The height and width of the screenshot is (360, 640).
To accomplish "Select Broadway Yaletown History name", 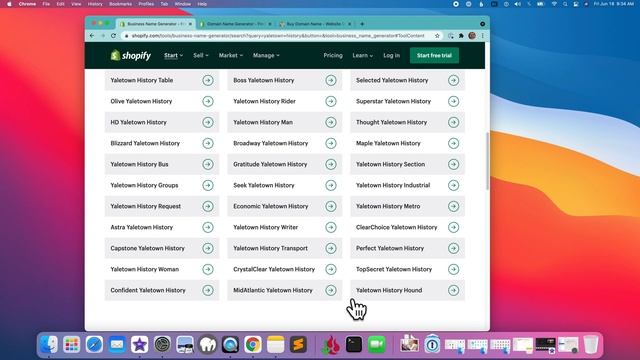I will coord(270,143).
